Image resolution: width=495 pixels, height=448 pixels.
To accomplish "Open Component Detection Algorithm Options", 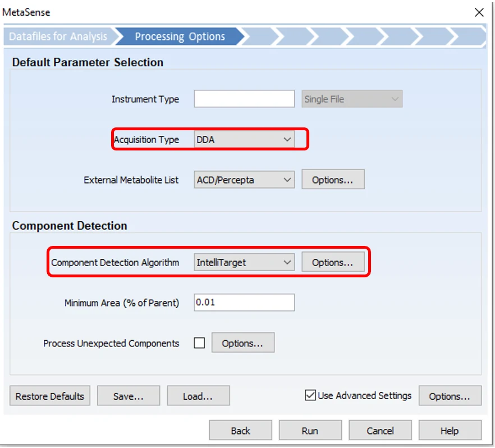I will point(333,262).
